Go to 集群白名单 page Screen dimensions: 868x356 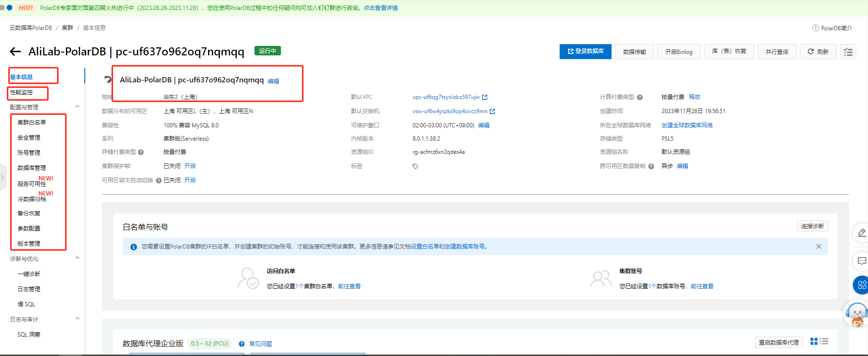[x=32, y=122]
